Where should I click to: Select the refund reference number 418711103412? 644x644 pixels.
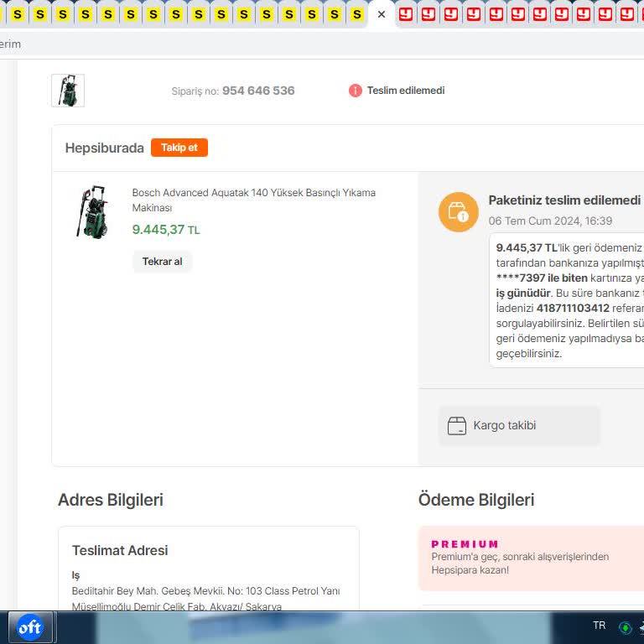(573, 308)
